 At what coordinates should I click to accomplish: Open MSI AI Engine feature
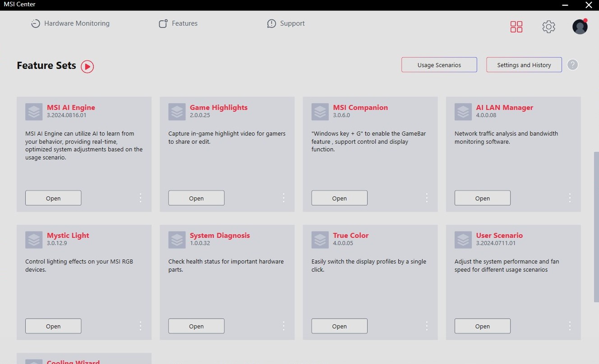click(53, 198)
